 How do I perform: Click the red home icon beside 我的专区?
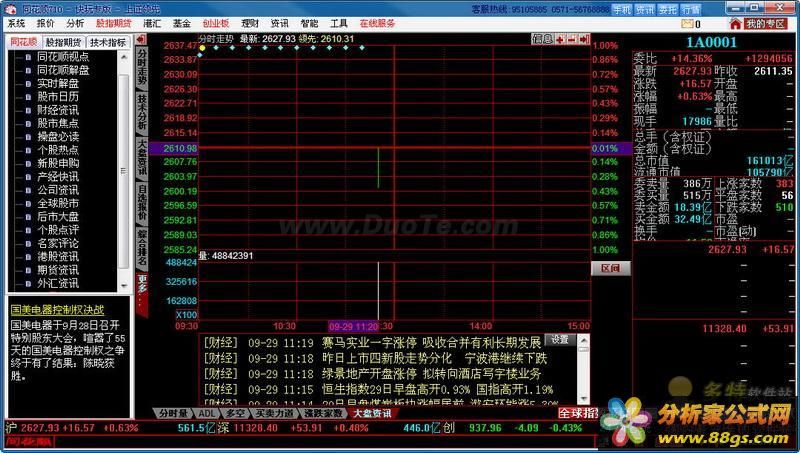point(735,24)
